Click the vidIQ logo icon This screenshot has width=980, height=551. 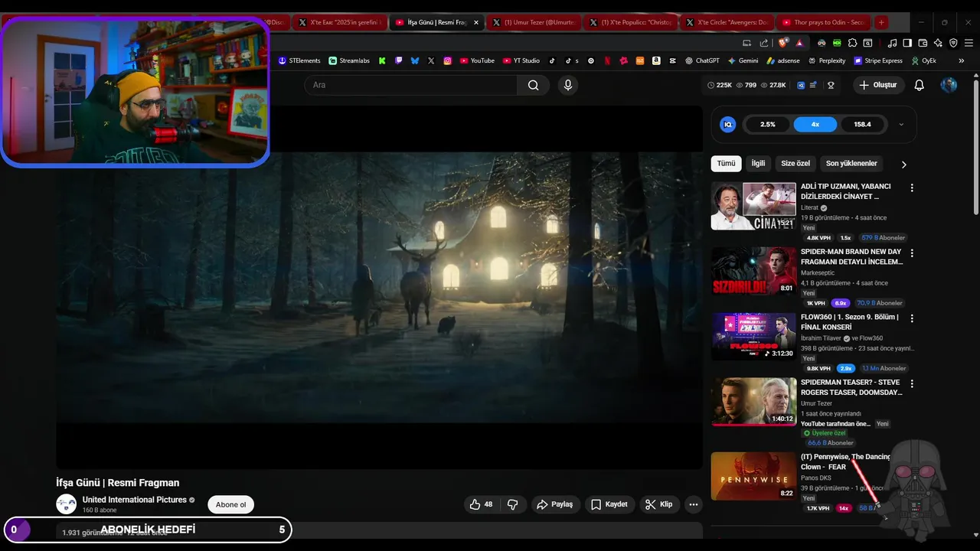(x=728, y=124)
